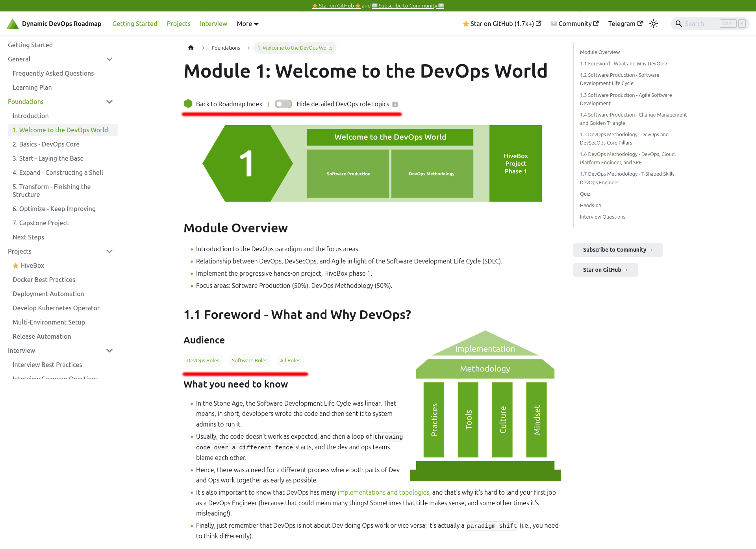The height and width of the screenshot is (549, 756).
Task: Open the More dropdown menu
Action: 247,24
